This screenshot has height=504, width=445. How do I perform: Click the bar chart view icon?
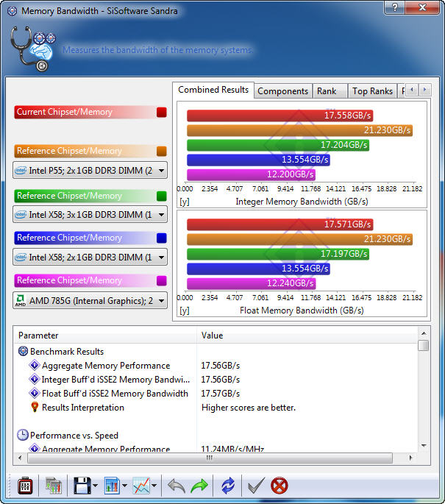pyautogui.click(x=112, y=486)
